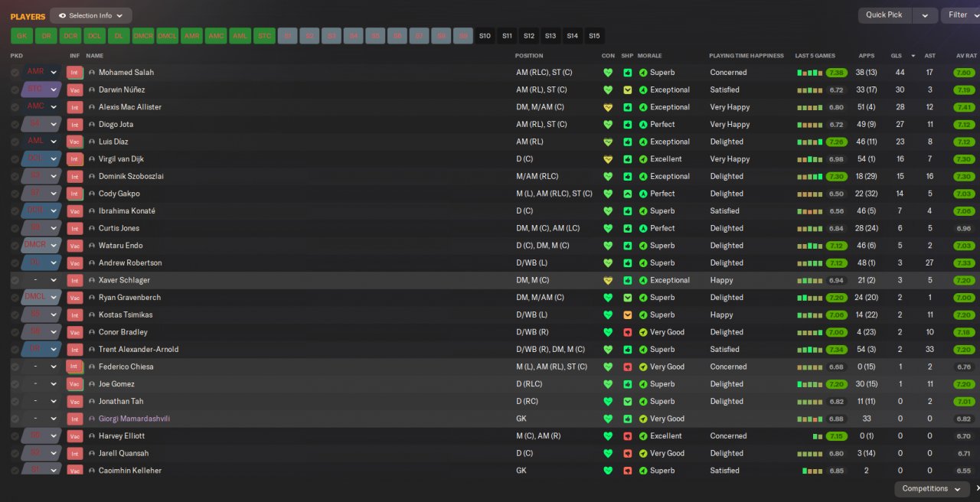Toggle pick checkbox for Darwin Núñez

tap(15, 90)
